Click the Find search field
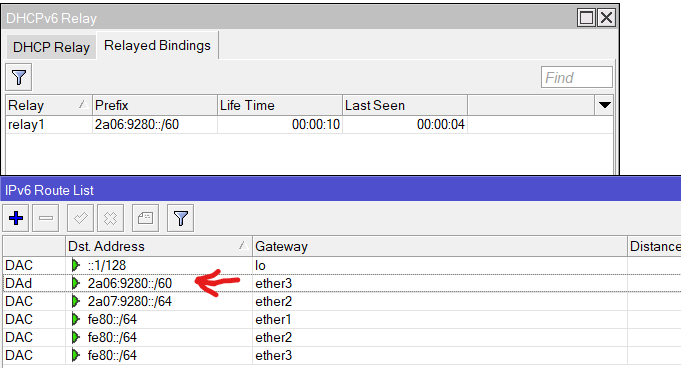Viewport: 681px width, 368px height. click(577, 77)
